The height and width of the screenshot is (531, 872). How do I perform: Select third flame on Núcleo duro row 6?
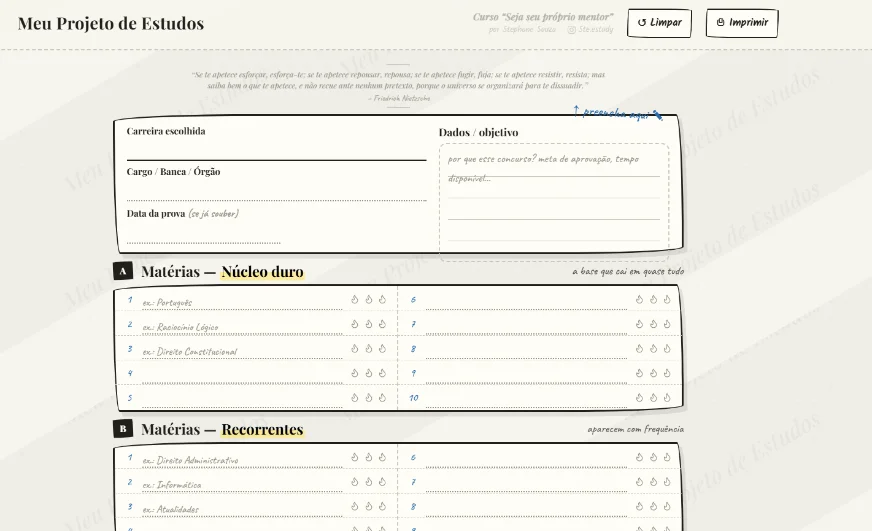(x=667, y=300)
